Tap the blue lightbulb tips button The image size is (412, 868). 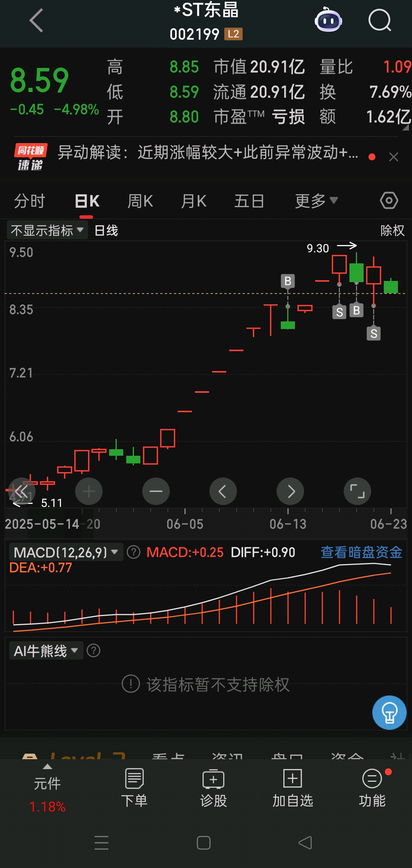point(389,713)
